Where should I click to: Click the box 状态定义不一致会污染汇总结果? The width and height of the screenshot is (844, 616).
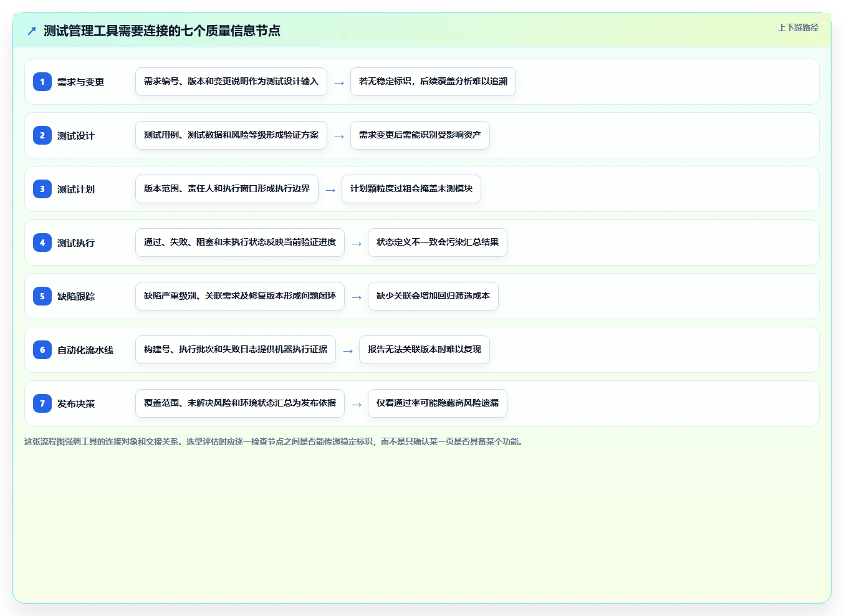(438, 243)
